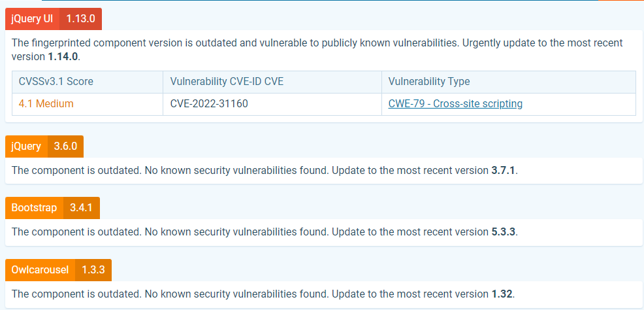
Task: Click the bold latest version 1.32
Action: click(501, 293)
